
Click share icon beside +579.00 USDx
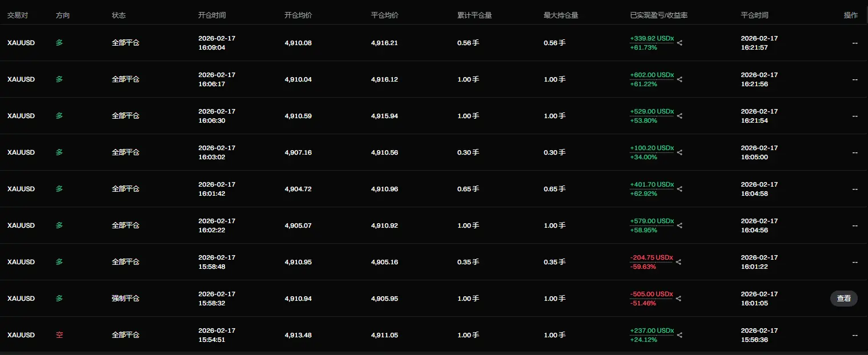(679, 225)
